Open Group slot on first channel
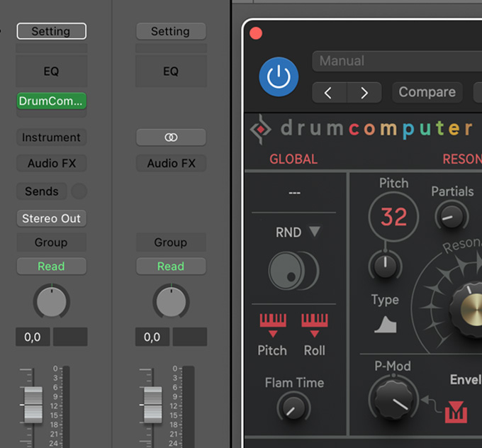482x448 pixels. tap(51, 242)
